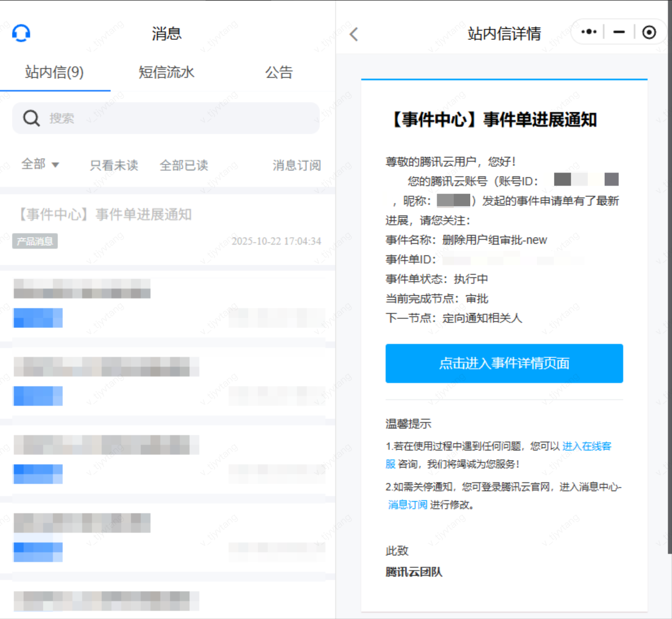Click the 腾讯云团队 signature
672x619 pixels.
click(x=414, y=572)
